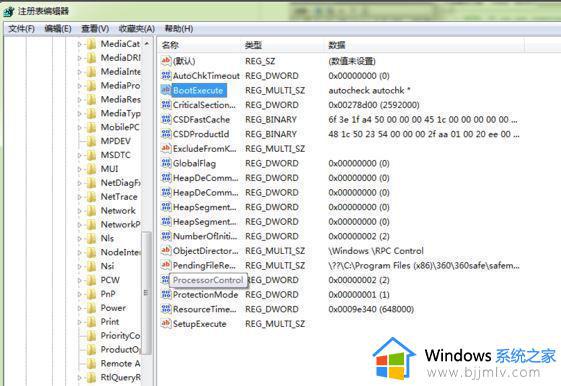This screenshot has width=561, height=386.
Task: Click the icon beside BootExecute entry
Action: 166,90
